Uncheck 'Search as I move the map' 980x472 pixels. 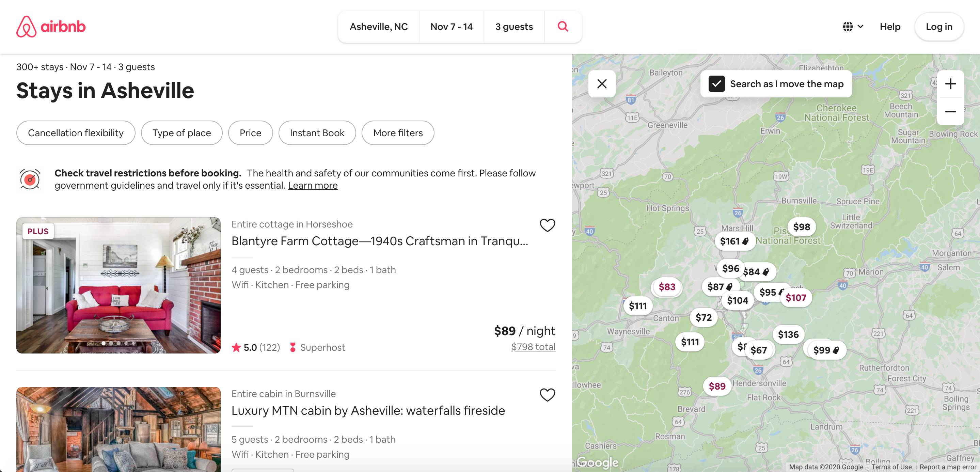click(x=716, y=84)
